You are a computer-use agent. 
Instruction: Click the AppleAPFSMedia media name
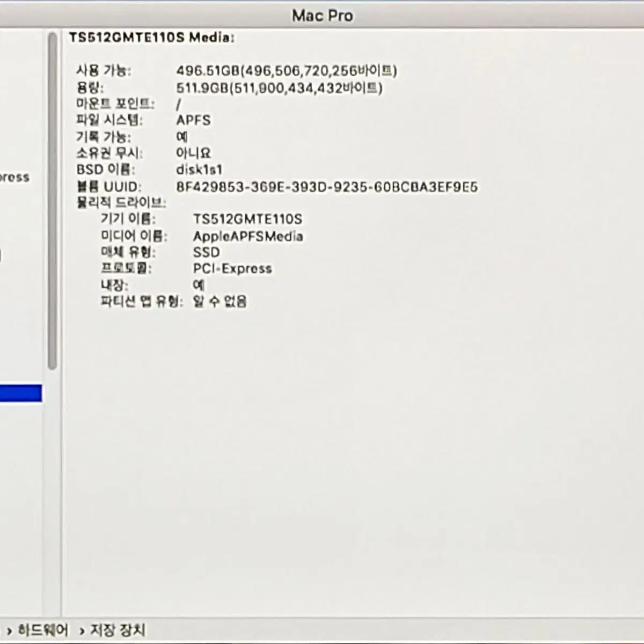[x=248, y=236]
